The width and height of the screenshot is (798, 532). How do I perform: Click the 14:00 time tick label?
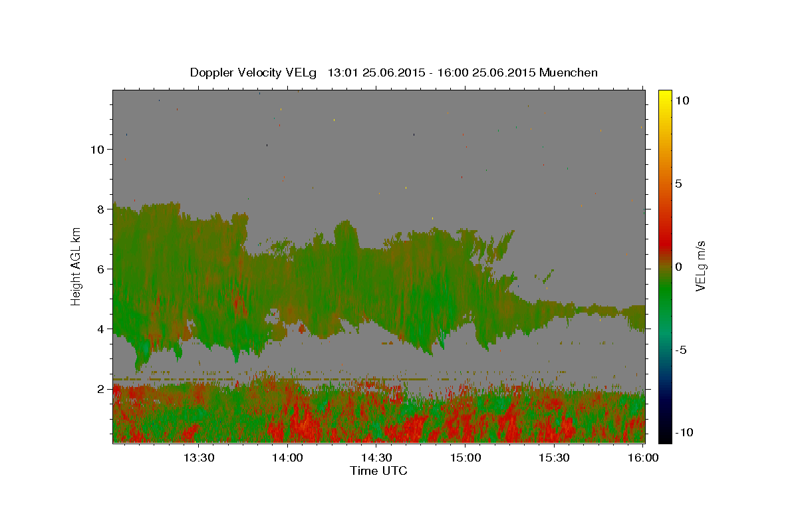(288, 458)
